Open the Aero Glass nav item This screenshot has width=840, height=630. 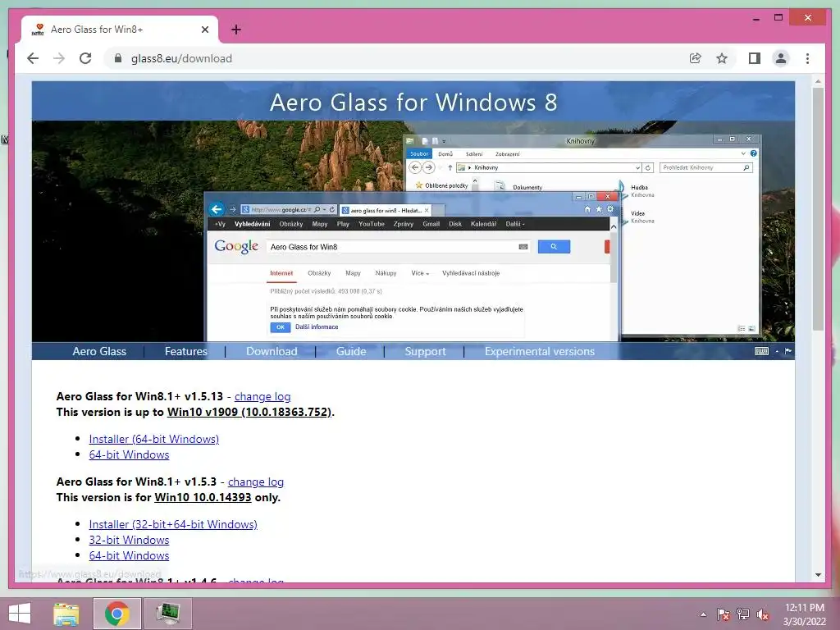(x=99, y=351)
